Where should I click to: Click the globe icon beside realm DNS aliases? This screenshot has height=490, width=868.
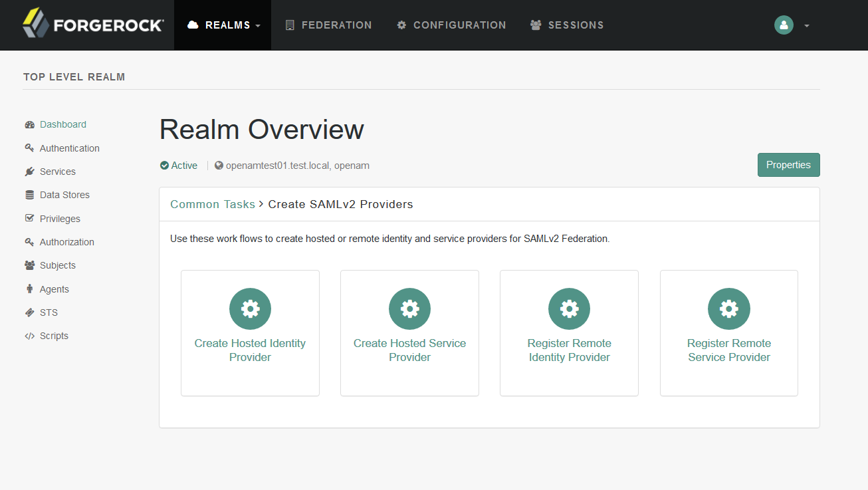[219, 166]
